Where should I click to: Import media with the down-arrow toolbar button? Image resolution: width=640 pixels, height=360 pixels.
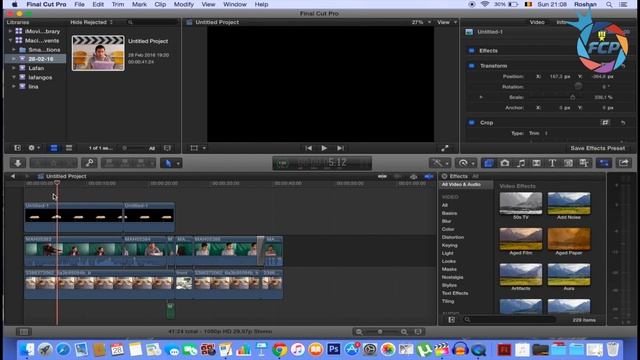point(18,163)
